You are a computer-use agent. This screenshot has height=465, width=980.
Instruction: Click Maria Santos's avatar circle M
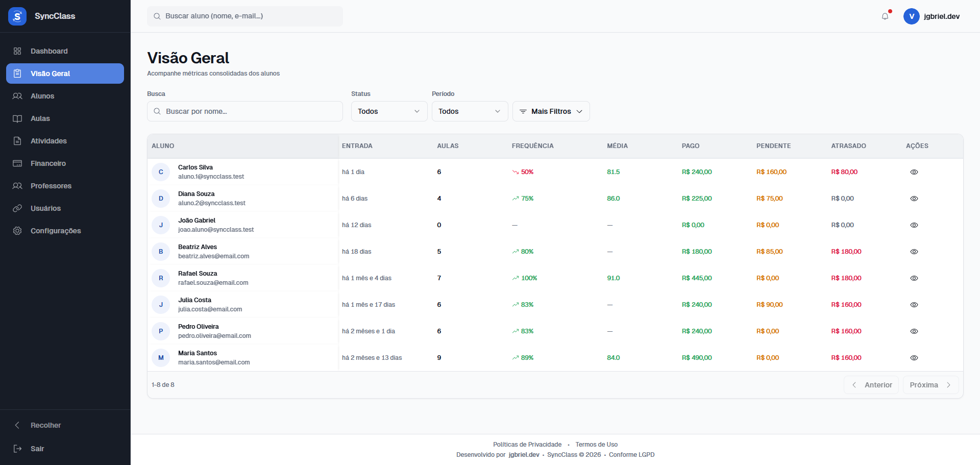point(161,358)
